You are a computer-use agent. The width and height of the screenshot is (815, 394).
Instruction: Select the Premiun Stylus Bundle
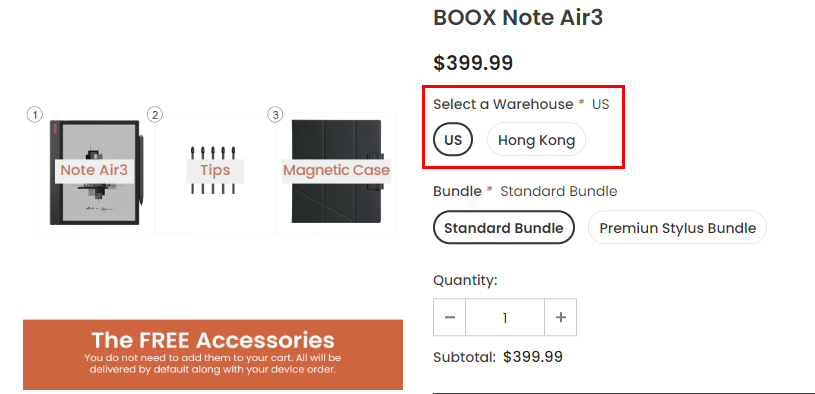[677, 228]
